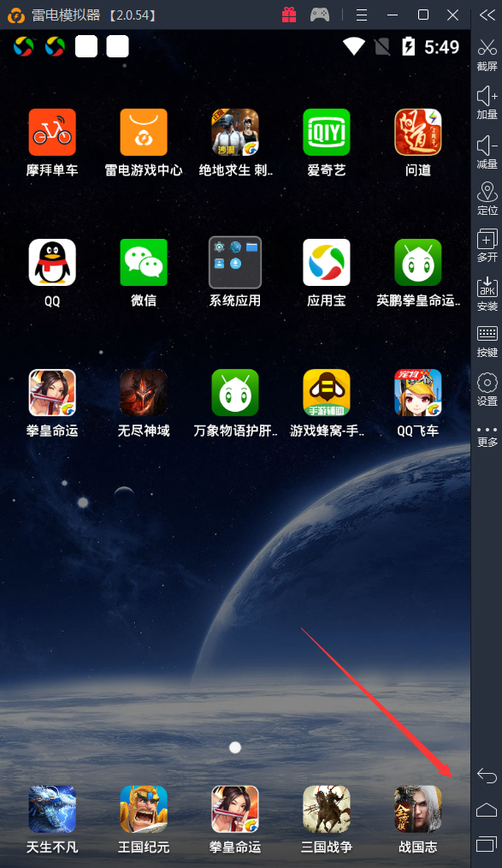The width and height of the screenshot is (502, 868).
Task: Maximize the emulator window
Action: (423, 15)
